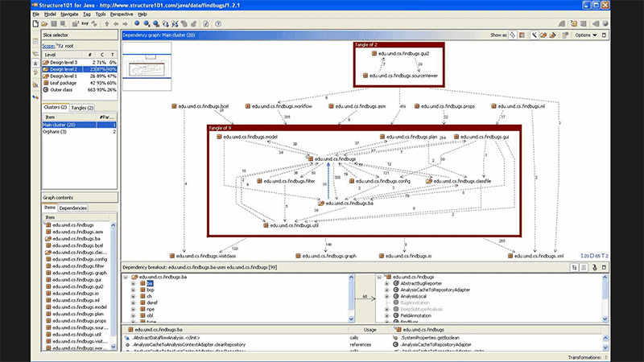
Task: Collapse the edu.umd.cs.findbugs.ba tree root
Action: click(126, 277)
